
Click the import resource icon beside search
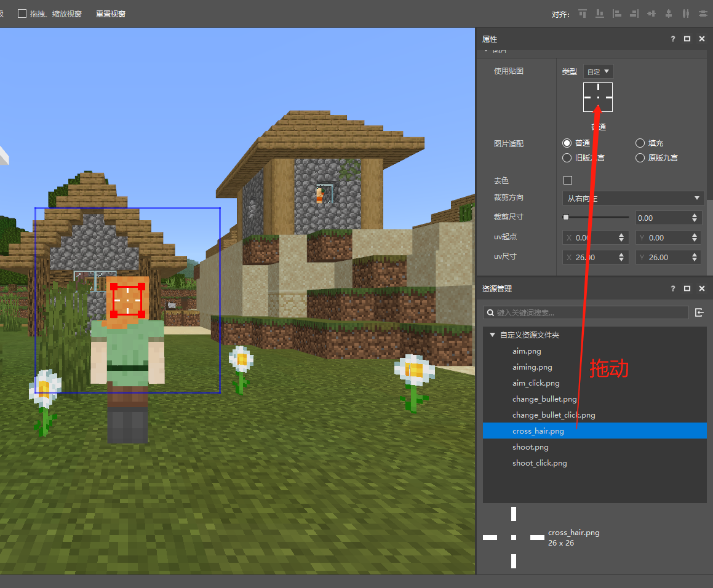(x=699, y=312)
